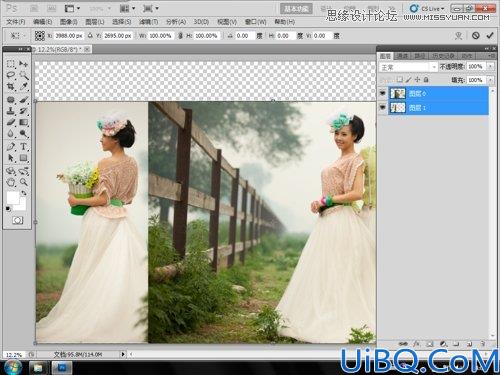The height and width of the screenshot is (375, 500).
Task: Open the CS Live dropdown
Action: [427, 9]
